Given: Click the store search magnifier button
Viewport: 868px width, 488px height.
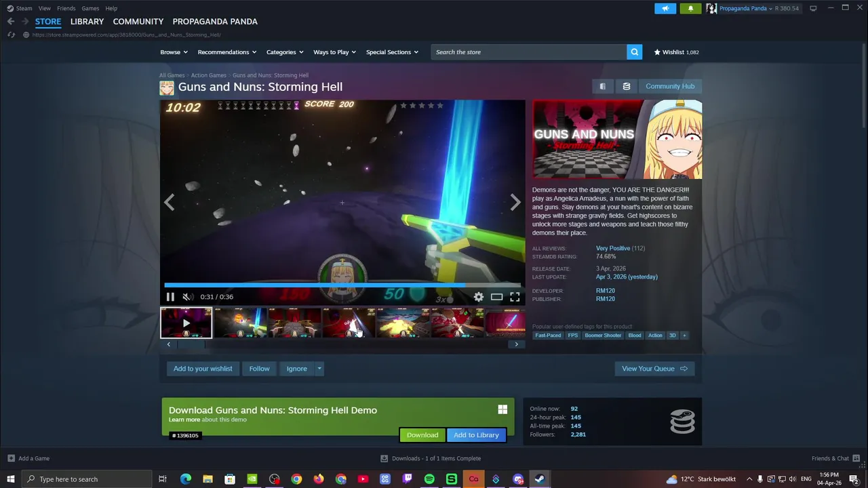Looking at the screenshot, I should click(634, 52).
